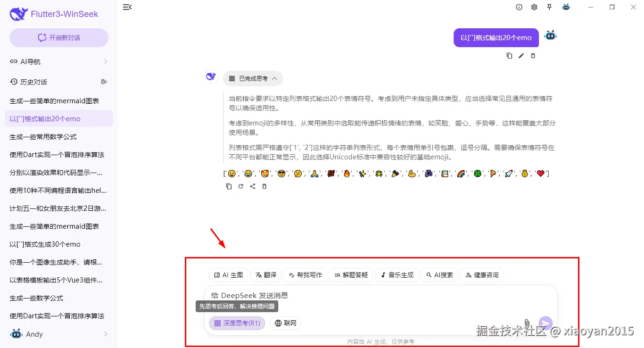This screenshot has height=348, width=644.
Task: Edit the sent user message
Action: [x=521, y=55]
